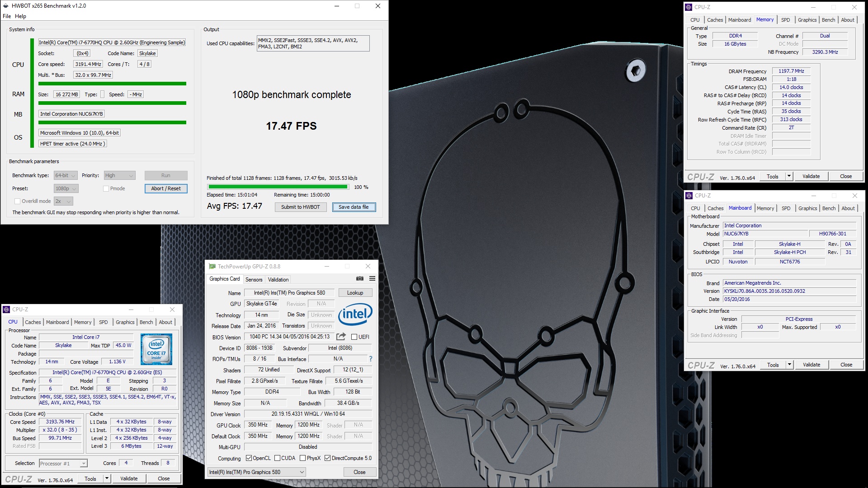
Task: Expand Tools arrow in CPU-Z CPU window
Action: (107, 479)
